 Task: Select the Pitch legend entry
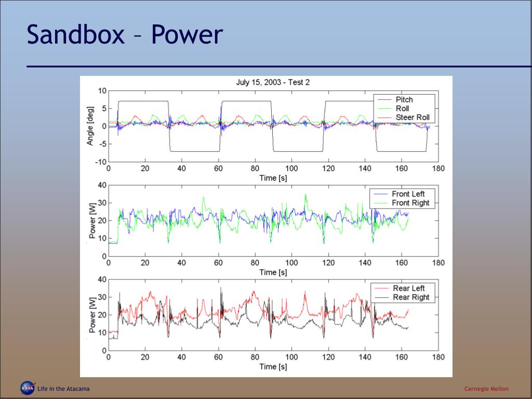tap(404, 100)
